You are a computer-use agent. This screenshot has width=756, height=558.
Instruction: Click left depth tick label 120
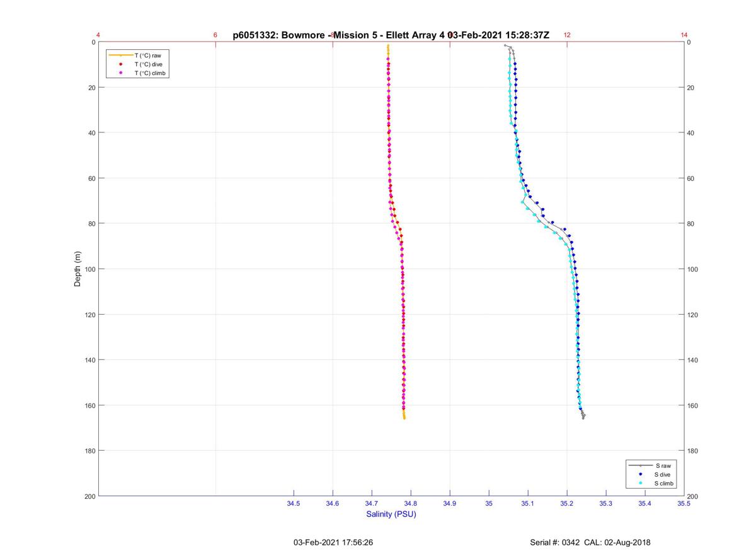[x=89, y=315]
